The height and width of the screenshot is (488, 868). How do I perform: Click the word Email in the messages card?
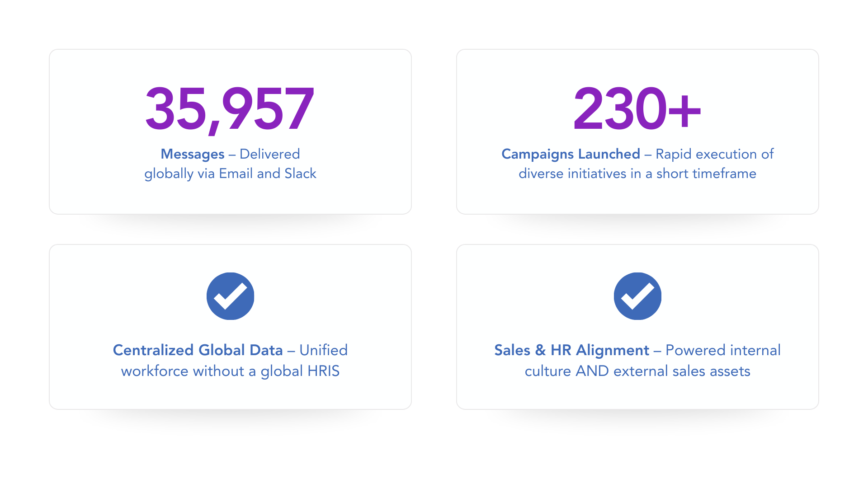click(236, 174)
